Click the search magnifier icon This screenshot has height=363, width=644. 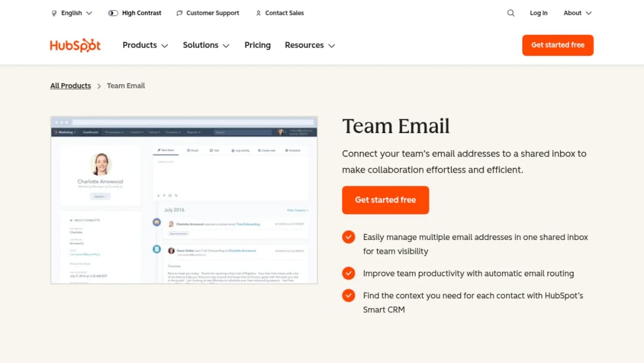click(510, 13)
